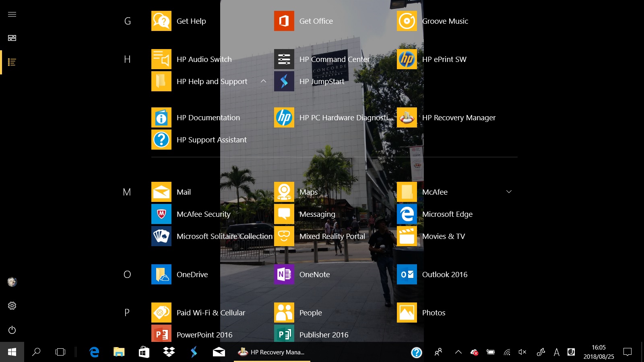Jump to letter M header

pyautogui.click(x=127, y=192)
